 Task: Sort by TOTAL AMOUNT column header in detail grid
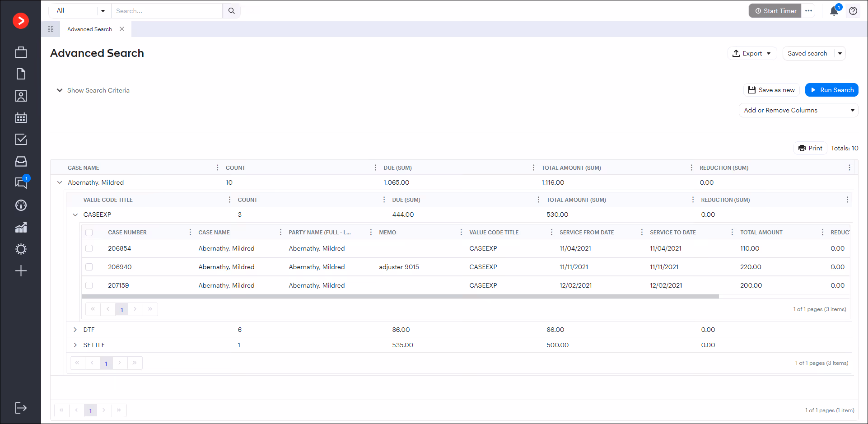(761, 232)
